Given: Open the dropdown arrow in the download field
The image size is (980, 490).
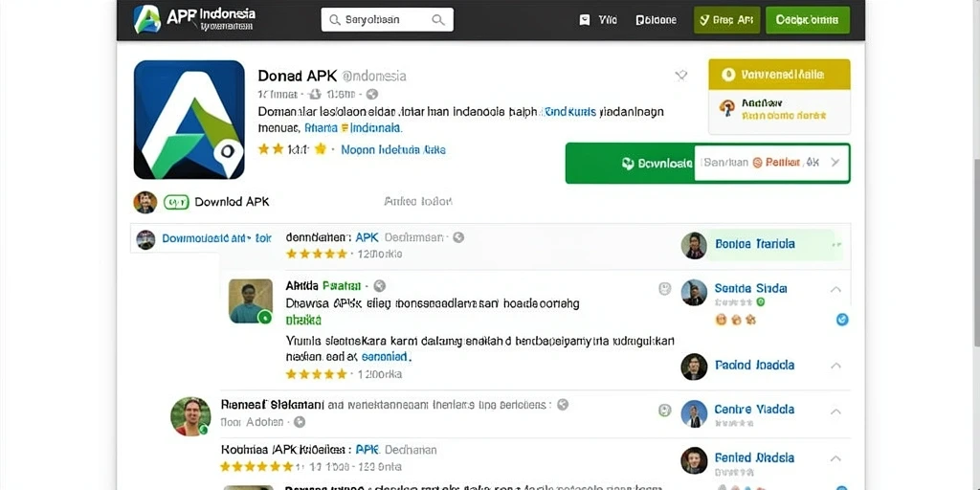Looking at the screenshot, I should [x=835, y=163].
